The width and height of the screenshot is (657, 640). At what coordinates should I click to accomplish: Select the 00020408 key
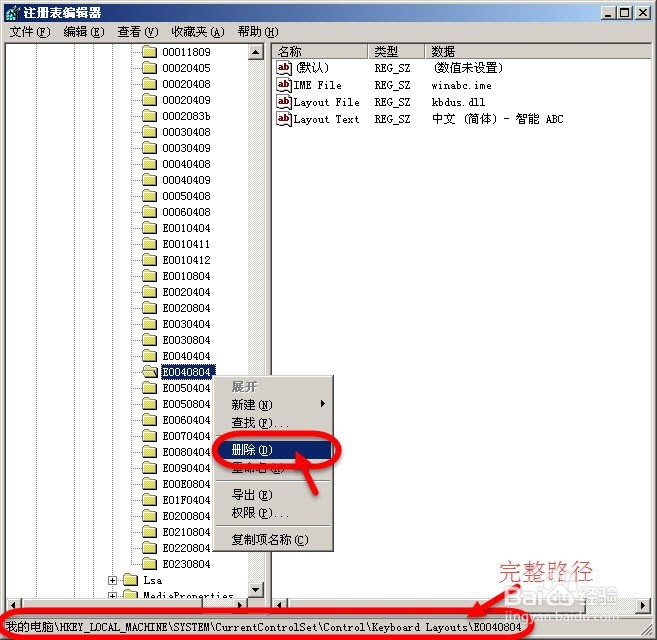click(x=186, y=84)
